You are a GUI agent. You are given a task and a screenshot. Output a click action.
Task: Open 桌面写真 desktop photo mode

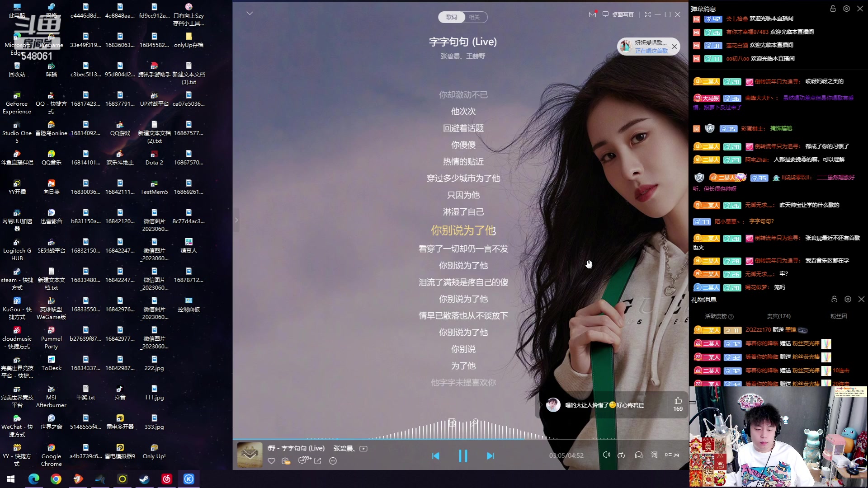point(618,14)
